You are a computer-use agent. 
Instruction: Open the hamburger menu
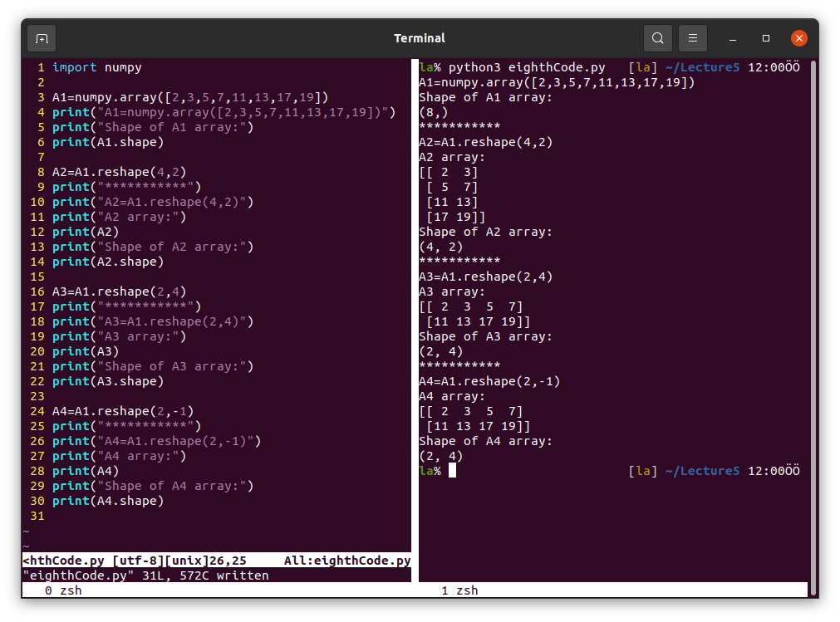tap(692, 38)
